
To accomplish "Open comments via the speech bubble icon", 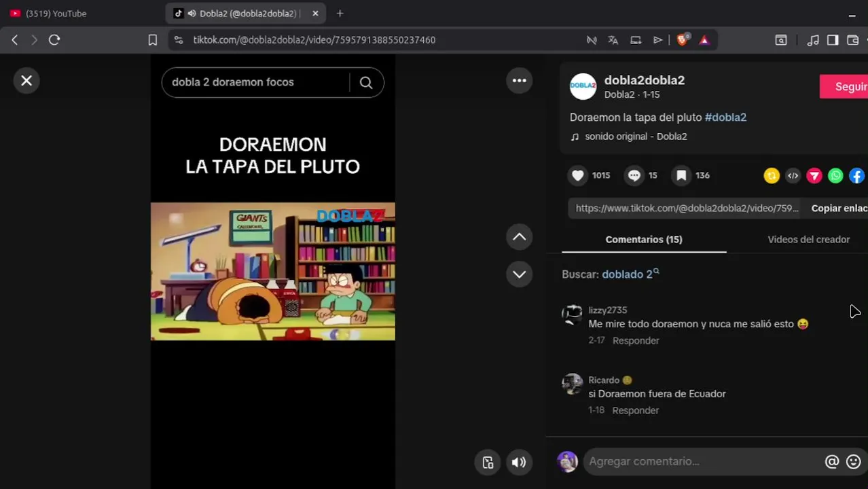I will pyautogui.click(x=634, y=175).
